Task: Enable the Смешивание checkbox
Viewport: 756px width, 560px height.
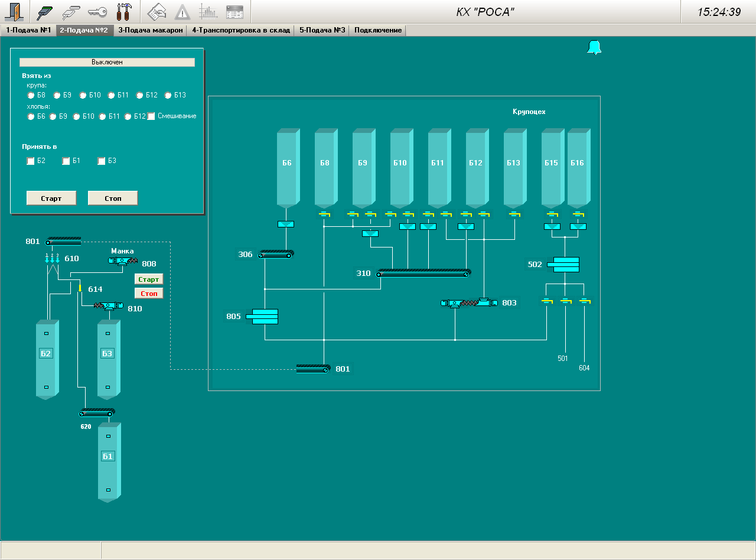Action: (151, 116)
